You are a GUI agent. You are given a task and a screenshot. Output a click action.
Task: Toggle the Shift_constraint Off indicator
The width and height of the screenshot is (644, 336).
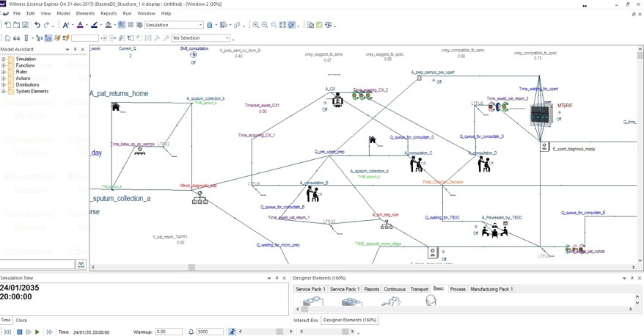(x=194, y=56)
